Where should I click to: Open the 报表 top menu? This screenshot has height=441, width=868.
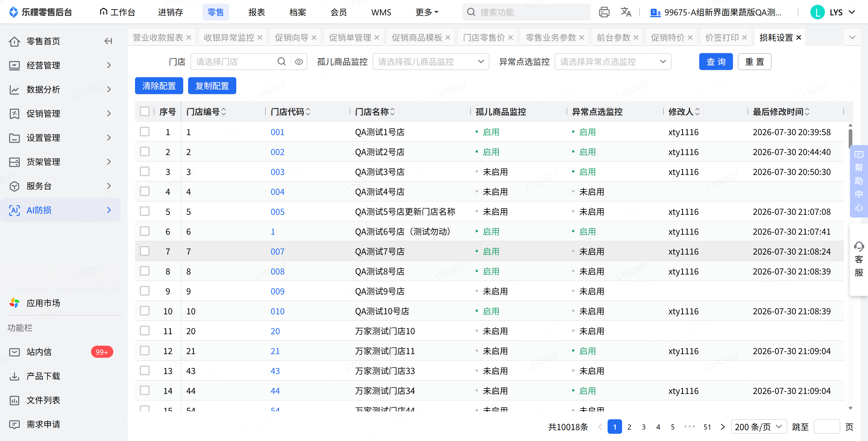257,12
